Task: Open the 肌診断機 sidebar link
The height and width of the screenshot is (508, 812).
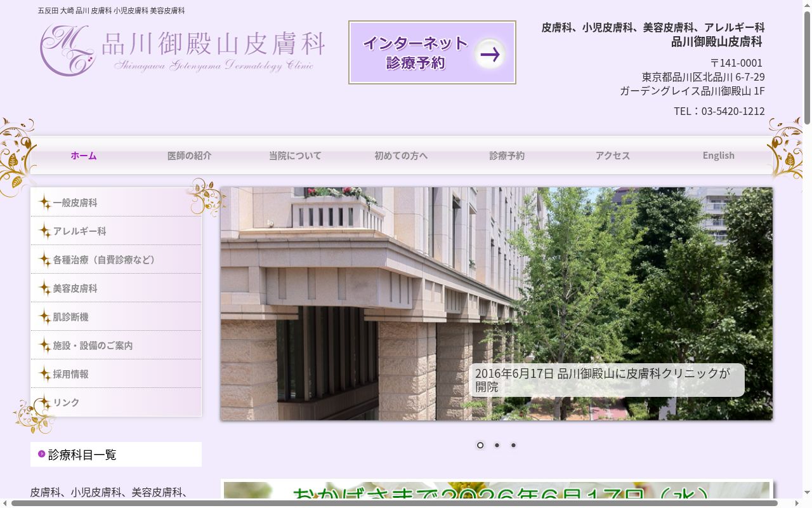Action: click(x=116, y=317)
